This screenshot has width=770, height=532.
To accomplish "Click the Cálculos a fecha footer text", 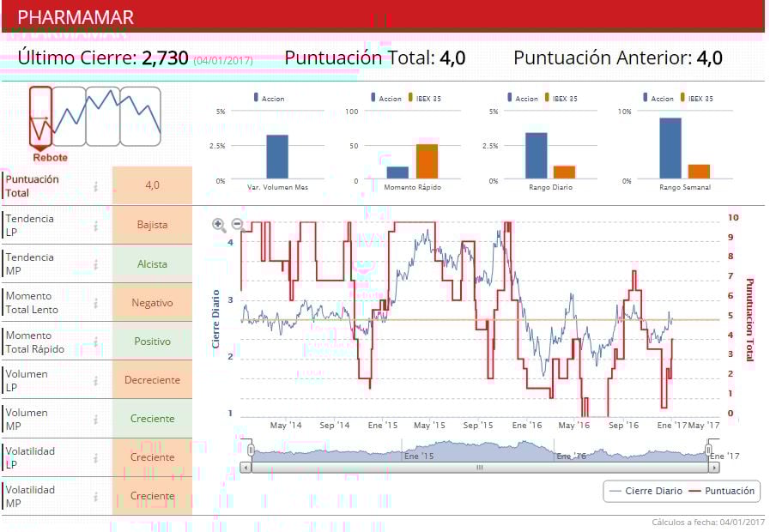I will click(708, 523).
